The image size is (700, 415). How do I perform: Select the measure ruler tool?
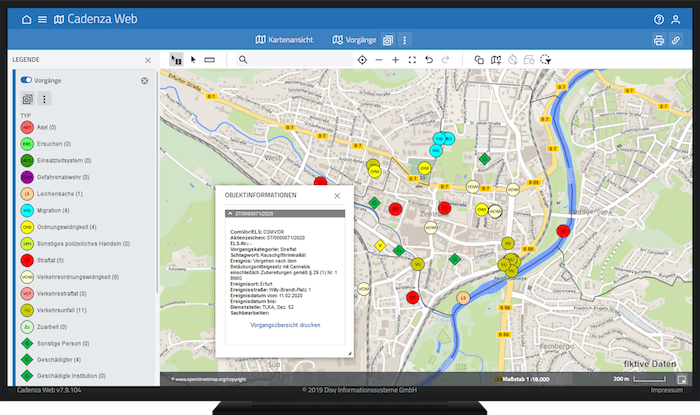coord(209,60)
